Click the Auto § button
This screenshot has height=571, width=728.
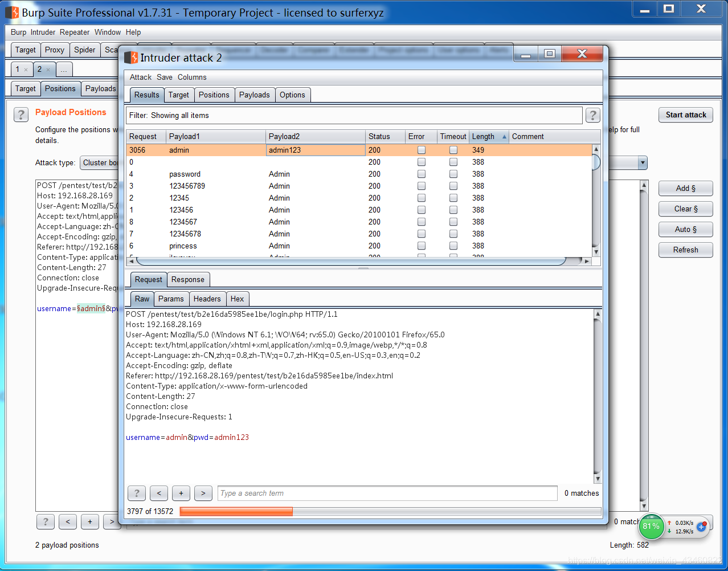(x=686, y=229)
